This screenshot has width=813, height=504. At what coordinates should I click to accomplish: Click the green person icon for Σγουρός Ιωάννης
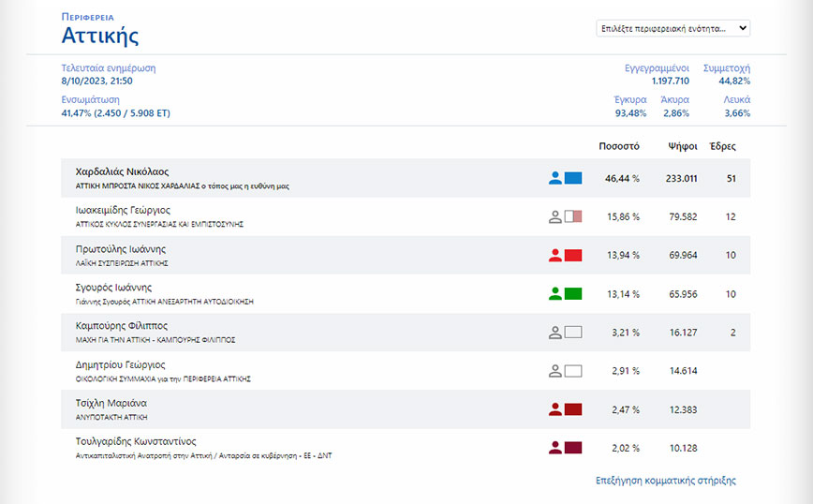tap(554, 293)
